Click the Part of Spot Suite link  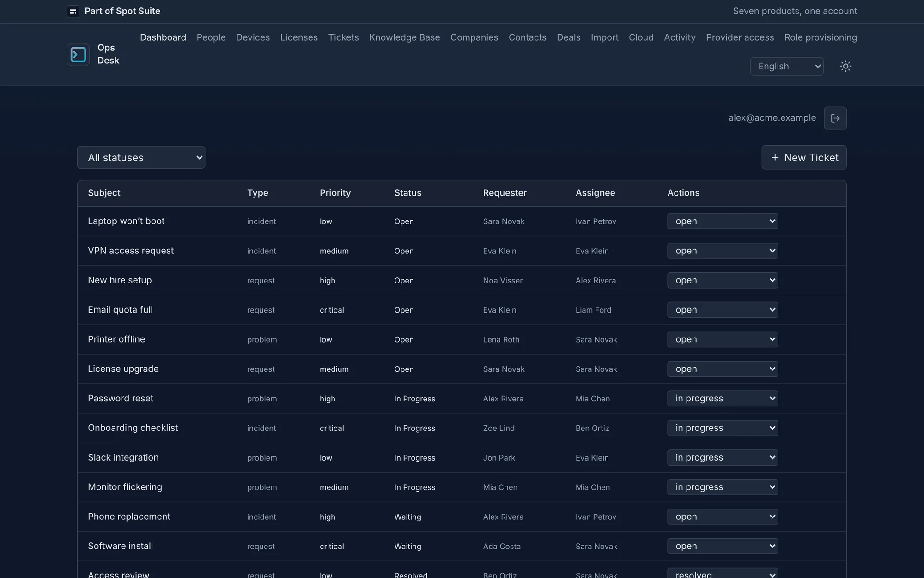coord(122,11)
